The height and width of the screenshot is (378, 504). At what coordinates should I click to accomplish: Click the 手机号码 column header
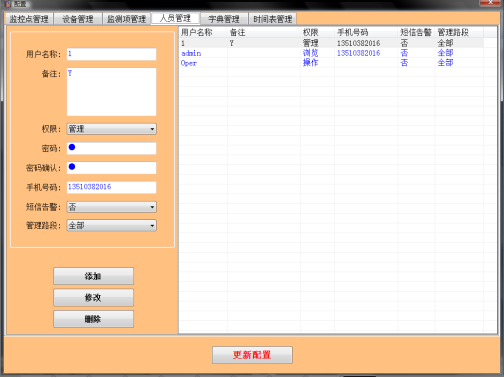click(366, 32)
